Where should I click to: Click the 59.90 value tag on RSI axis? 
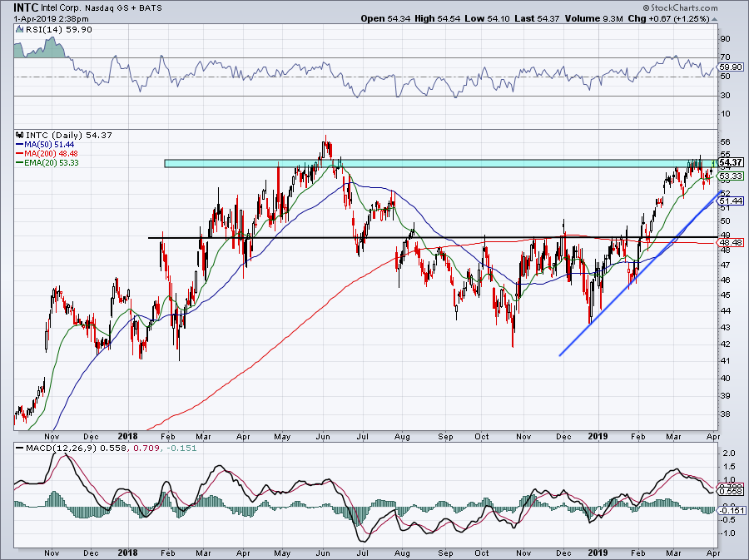pos(731,67)
